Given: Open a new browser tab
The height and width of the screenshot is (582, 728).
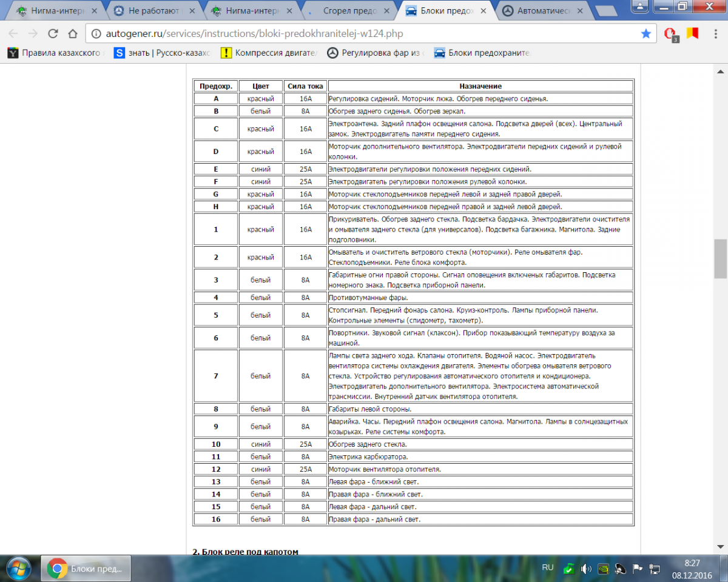Looking at the screenshot, I should click(605, 10).
